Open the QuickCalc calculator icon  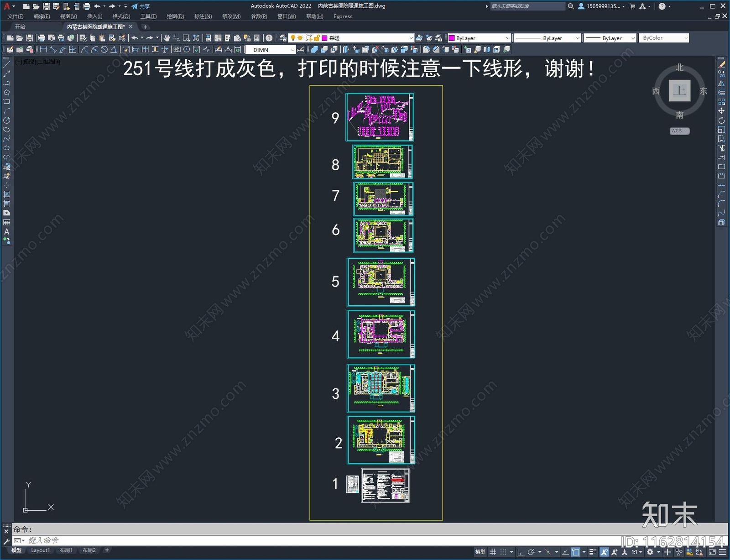(256, 38)
